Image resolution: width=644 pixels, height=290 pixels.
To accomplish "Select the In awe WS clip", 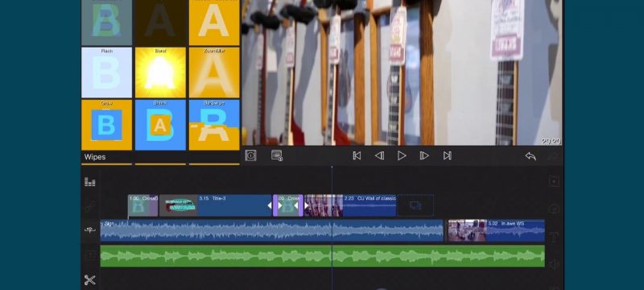I will [496, 230].
